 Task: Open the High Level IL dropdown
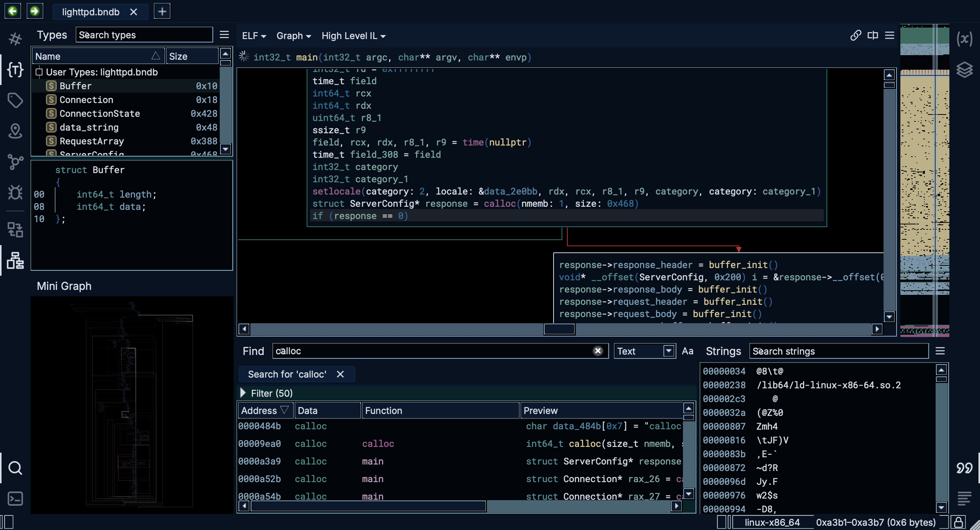[x=352, y=35]
